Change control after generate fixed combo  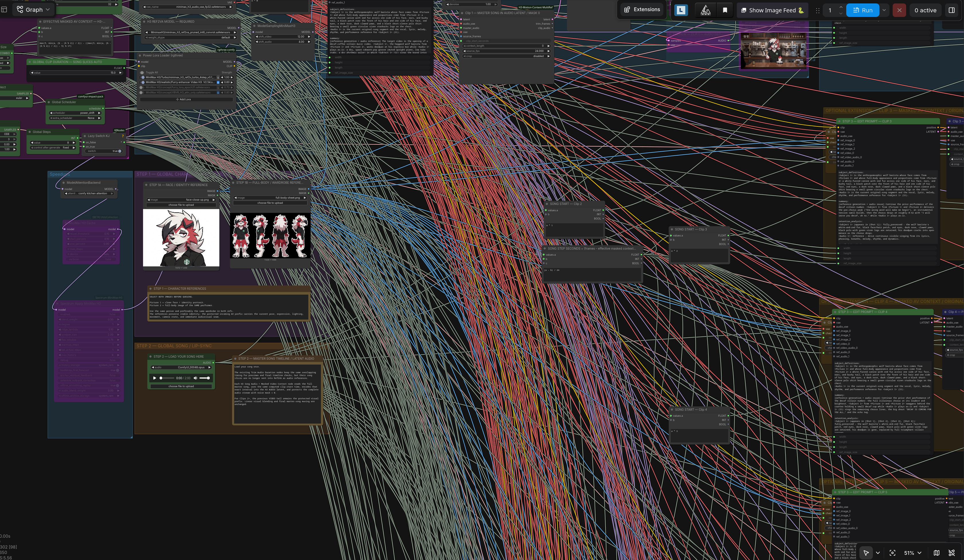point(53,148)
